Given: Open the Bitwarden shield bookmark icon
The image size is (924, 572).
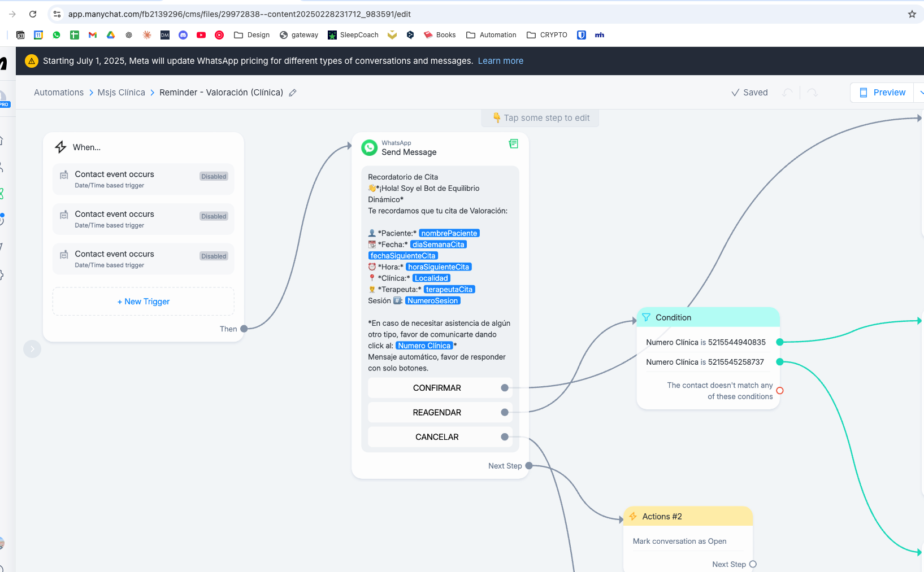Looking at the screenshot, I should click(x=582, y=35).
